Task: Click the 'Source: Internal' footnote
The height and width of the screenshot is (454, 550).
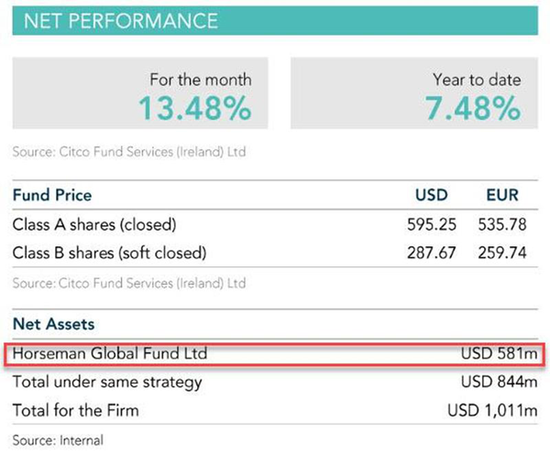Action: (x=58, y=440)
